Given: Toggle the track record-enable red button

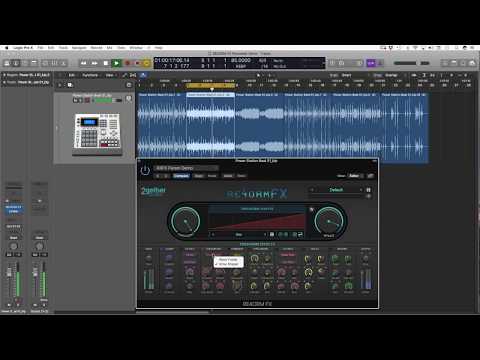Looking at the screenshot, I should 87,100.
